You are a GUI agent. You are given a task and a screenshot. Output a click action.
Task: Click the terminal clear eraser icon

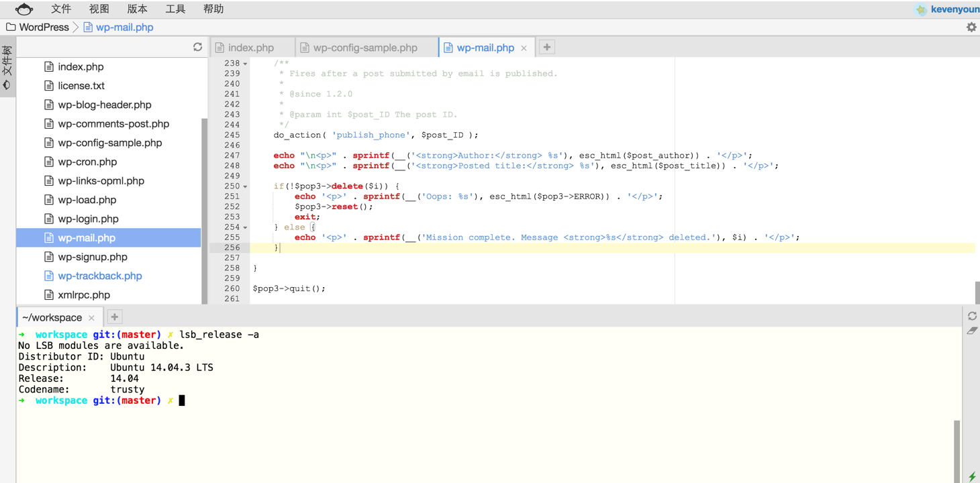[972, 331]
